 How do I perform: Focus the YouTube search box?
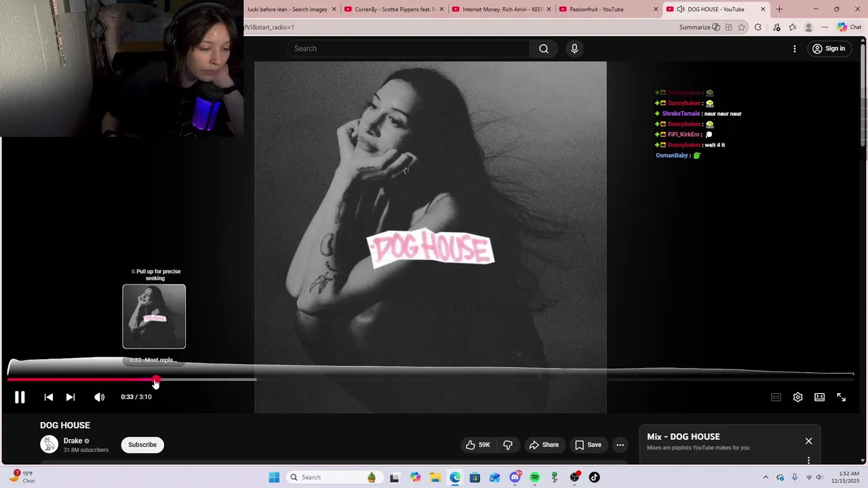tap(408, 49)
